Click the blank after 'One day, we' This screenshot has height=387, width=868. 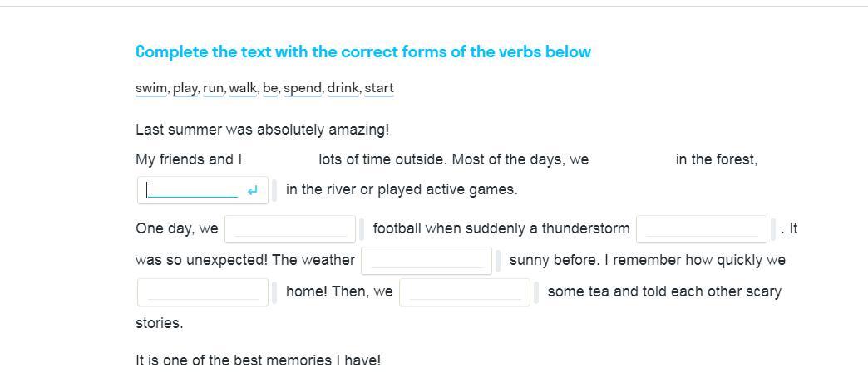click(289, 228)
